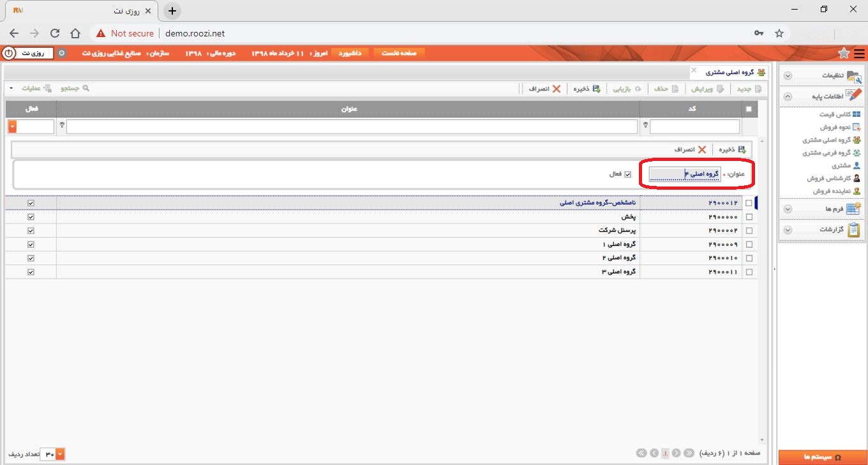This screenshot has height=465, width=868.
Task: Click the کد column filter input
Action: click(695, 126)
